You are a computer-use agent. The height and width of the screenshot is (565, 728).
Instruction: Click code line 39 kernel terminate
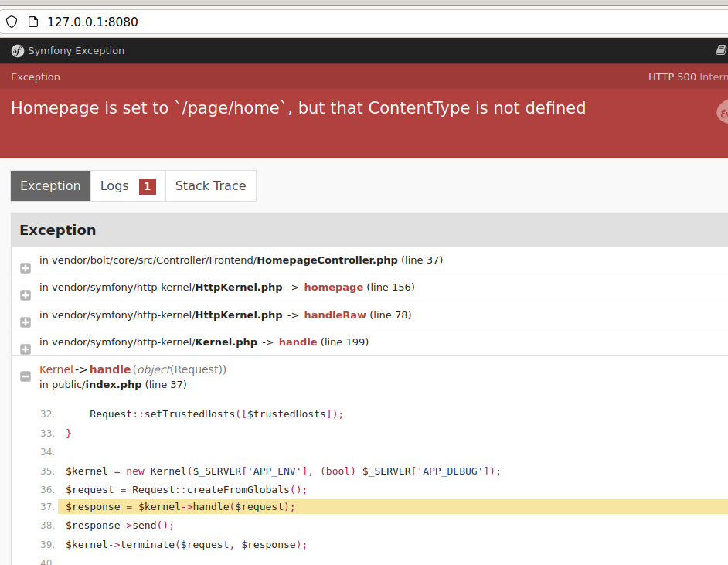186,545
